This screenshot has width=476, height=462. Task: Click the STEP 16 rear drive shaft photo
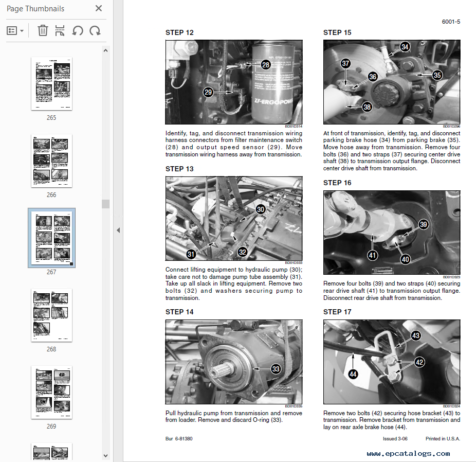click(392, 233)
